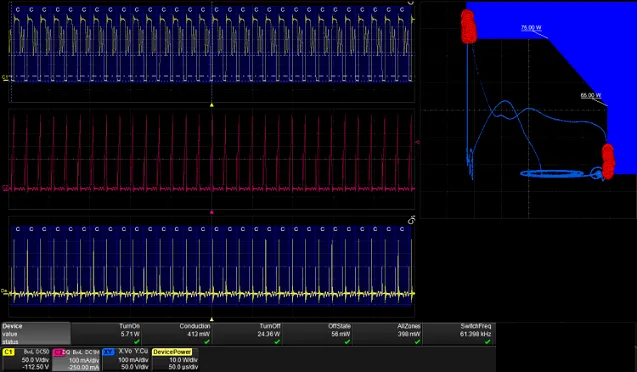The image size is (637, 372).
Task: Click the yellow trigger marker below top grid
Action: (212, 105)
